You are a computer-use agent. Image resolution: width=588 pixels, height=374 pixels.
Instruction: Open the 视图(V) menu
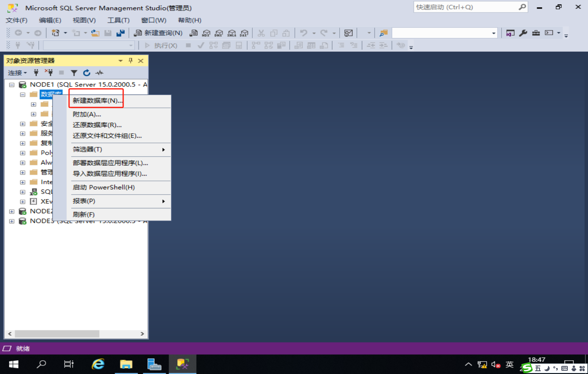point(84,20)
